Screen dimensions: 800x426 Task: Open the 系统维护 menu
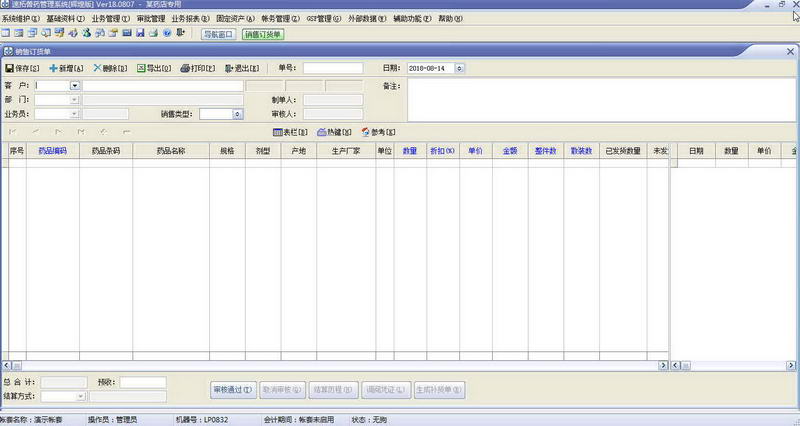point(20,18)
